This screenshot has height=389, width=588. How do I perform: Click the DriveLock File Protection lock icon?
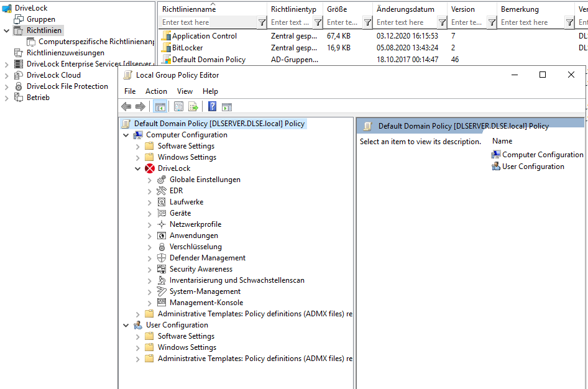(19, 86)
